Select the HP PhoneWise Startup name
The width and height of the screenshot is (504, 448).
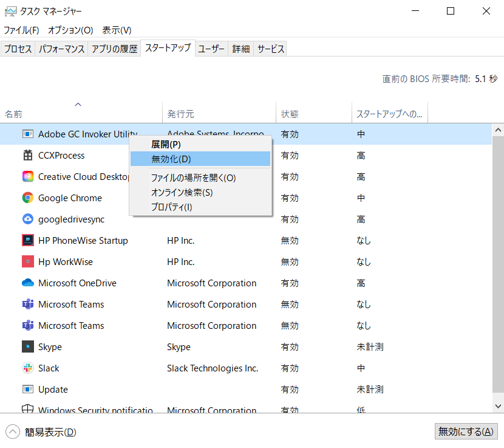tap(83, 241)
